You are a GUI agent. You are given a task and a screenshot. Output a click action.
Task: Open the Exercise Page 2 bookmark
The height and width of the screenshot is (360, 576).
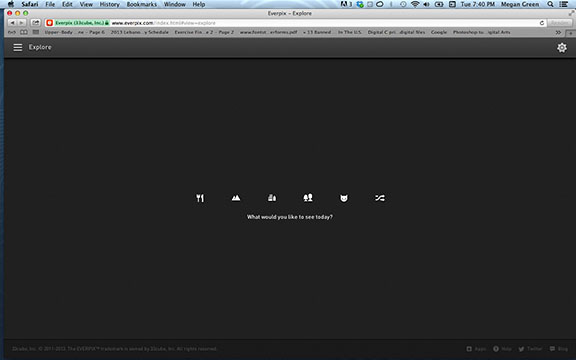coord(204,32)
